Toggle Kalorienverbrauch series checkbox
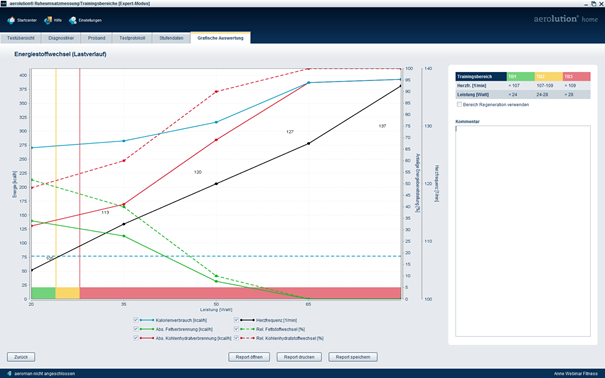The width and height of the screenshot is (605, 378). tap(135, 320)
